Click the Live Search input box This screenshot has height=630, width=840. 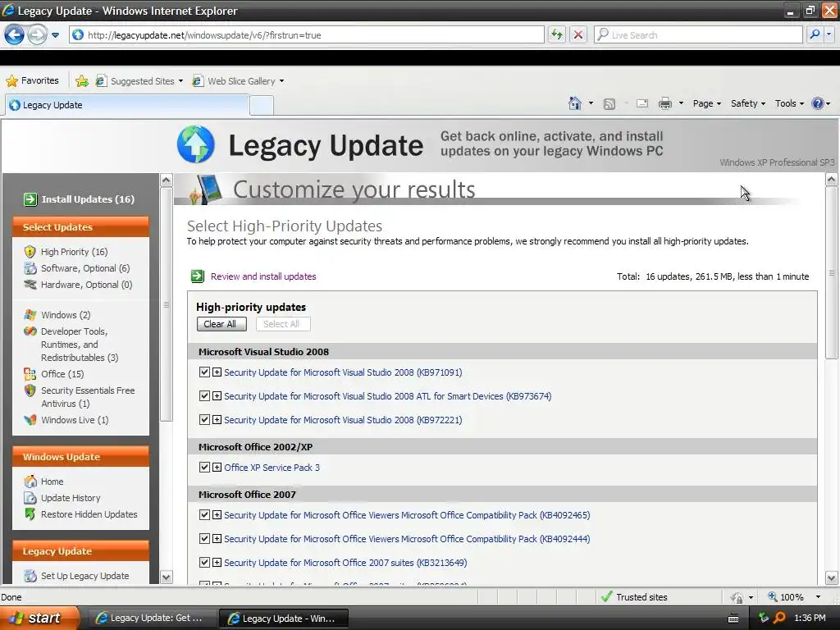(699, 34)
